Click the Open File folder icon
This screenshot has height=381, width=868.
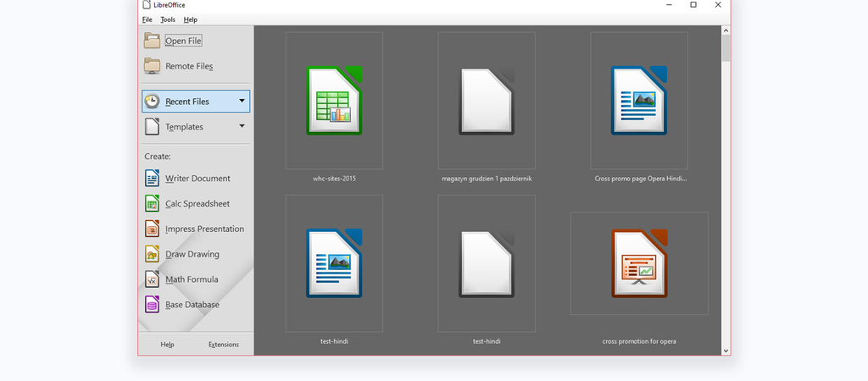tap(153, 41)
